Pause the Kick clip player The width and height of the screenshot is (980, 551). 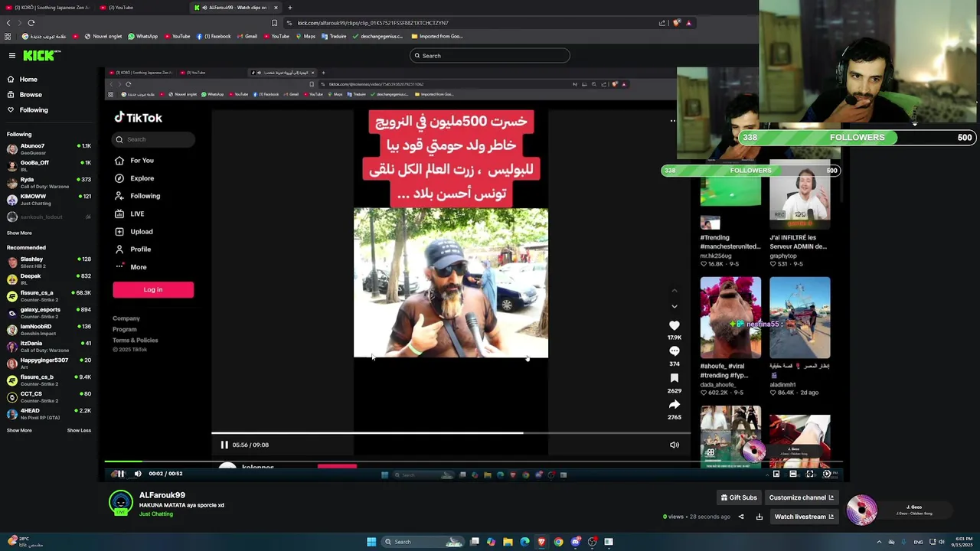(x=119, y=474)
